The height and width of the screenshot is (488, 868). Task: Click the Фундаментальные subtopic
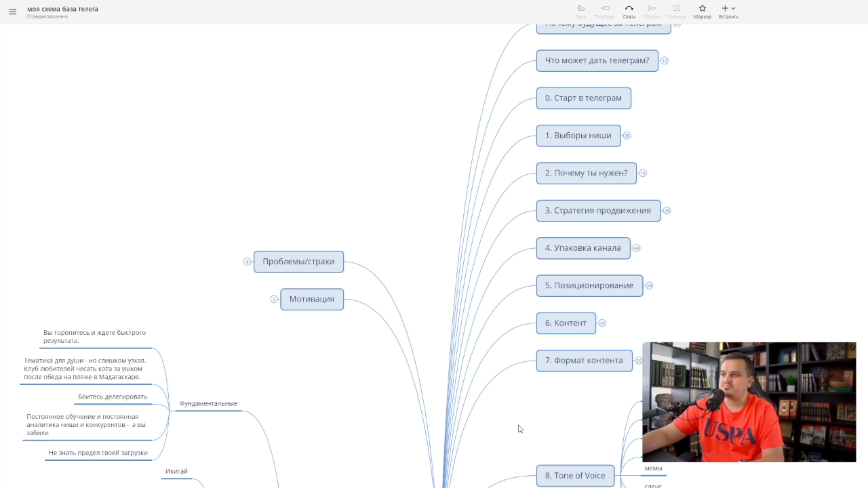click(x=208, y=403)
